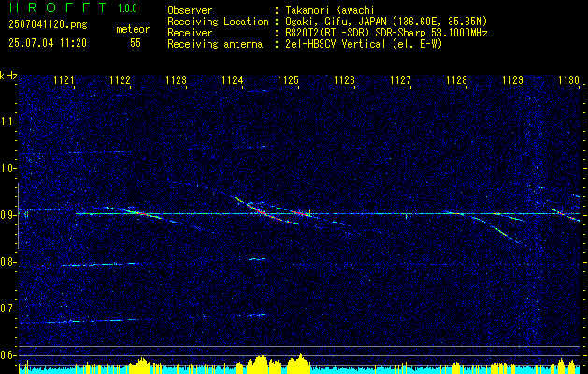Click the 1125 time marker

click(288, 79)
